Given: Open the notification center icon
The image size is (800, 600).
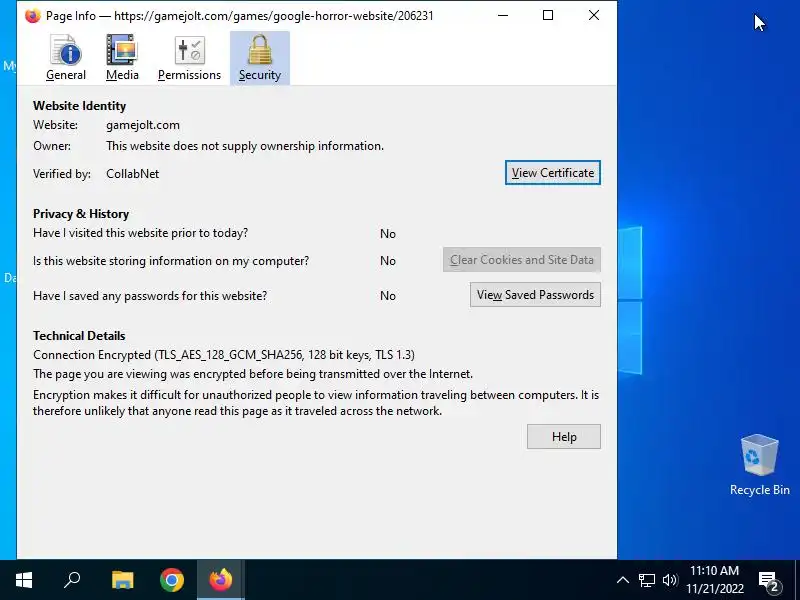Looking at the screenshot, I should pos(771,581).
